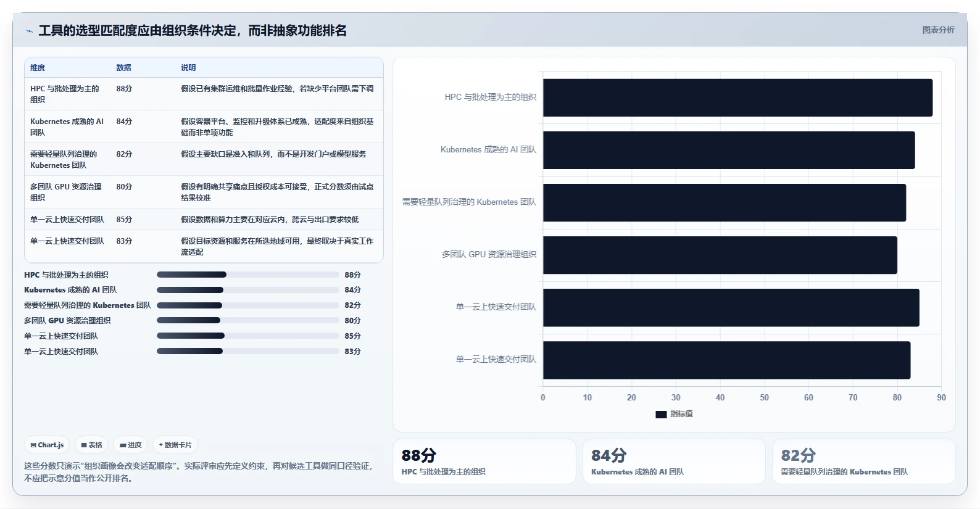Viewport: 980px width, 509px height.
Task: Click the chart bar for Kubernetes 成熟的 AI 团队
Action: [x=729, y=150]
